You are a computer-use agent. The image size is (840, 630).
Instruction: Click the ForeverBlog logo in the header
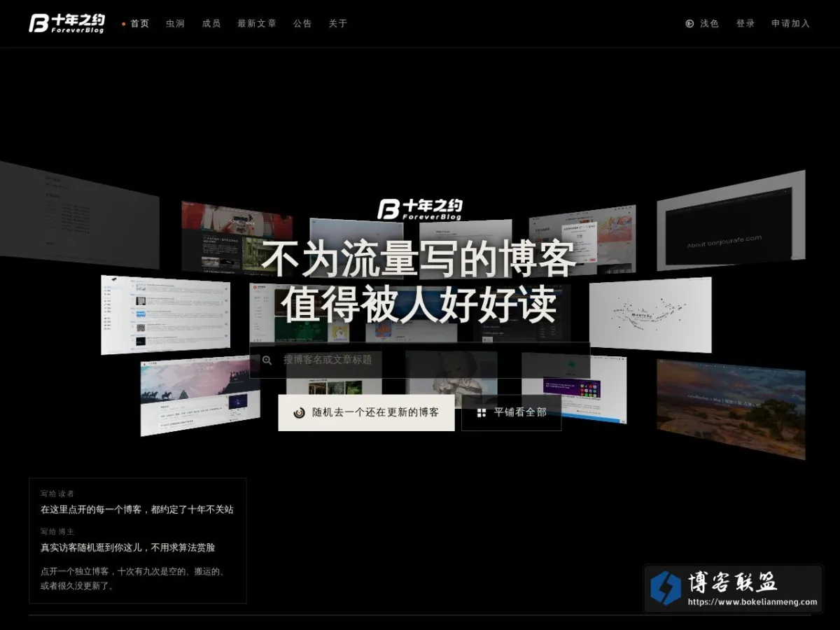[x=66, y=23]
